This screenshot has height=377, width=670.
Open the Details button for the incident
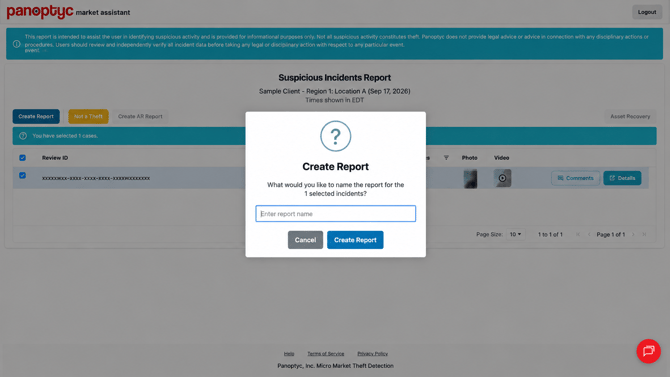coord(622,178)
